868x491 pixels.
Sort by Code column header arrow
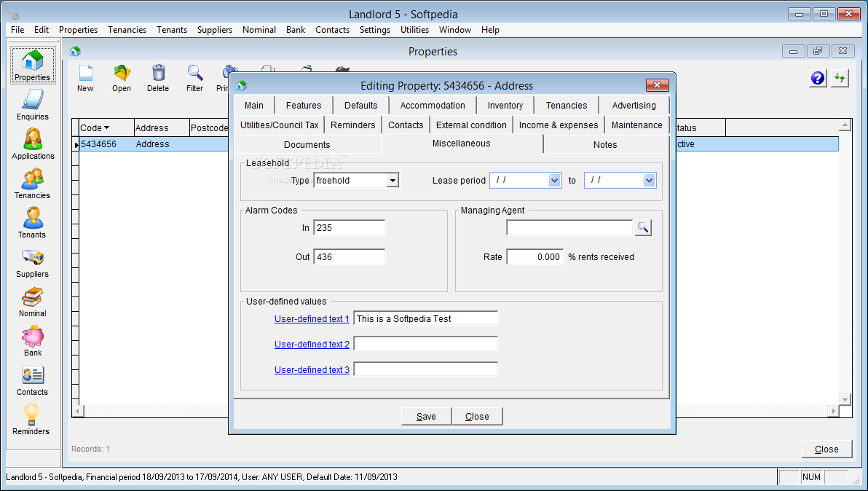[106, 128]
